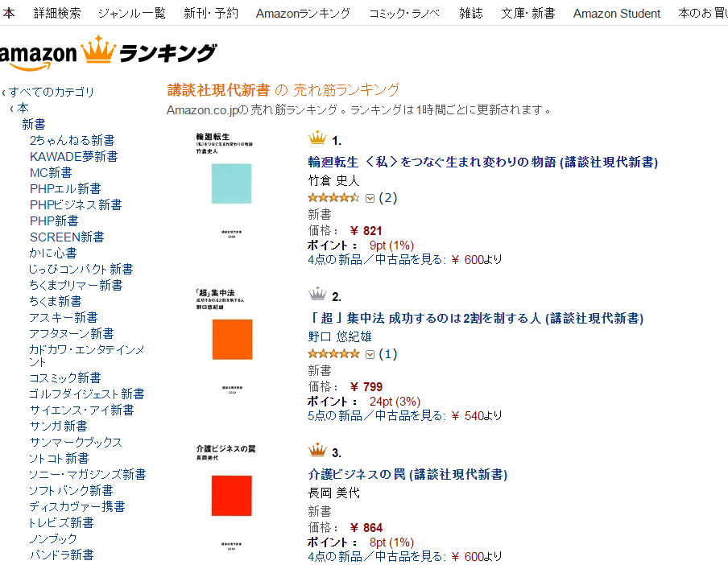Go back to すべてのカテゴリ
Image resolution: width=728 pixels, height=565 pixels.
(x=51, y=92)
